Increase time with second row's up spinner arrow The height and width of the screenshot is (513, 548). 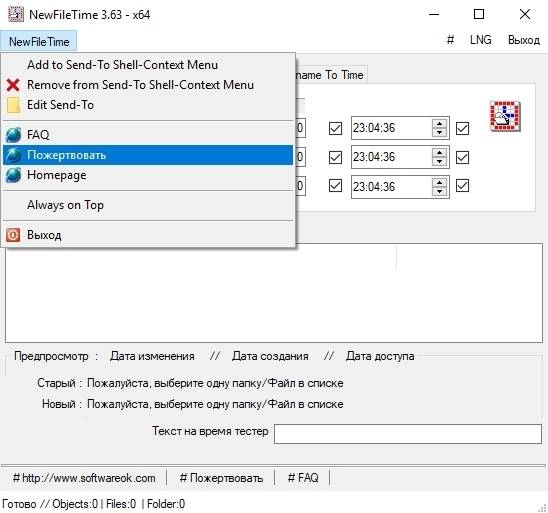click(x=439, y=152)
